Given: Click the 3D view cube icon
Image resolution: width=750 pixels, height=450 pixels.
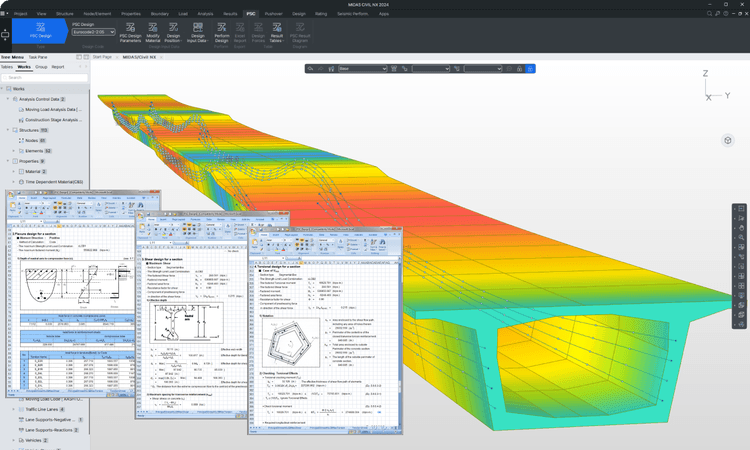Looking at the screenshot, I should click(728, 140).
